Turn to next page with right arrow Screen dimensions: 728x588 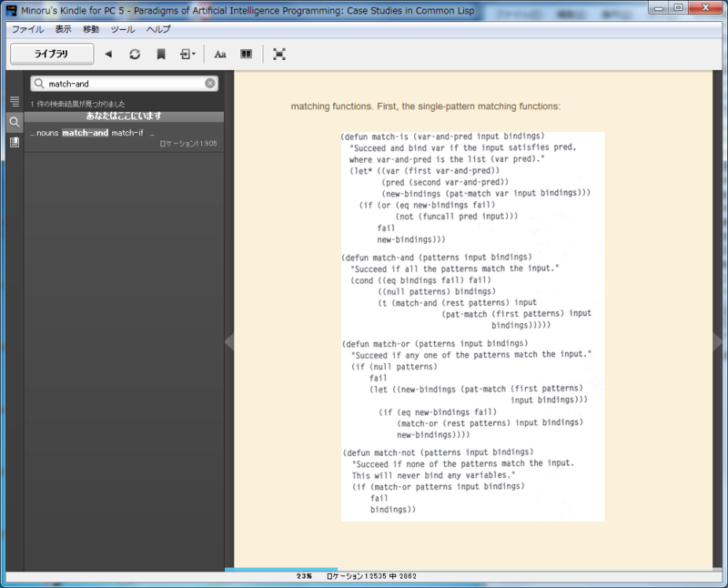click(x=718, y=342)
